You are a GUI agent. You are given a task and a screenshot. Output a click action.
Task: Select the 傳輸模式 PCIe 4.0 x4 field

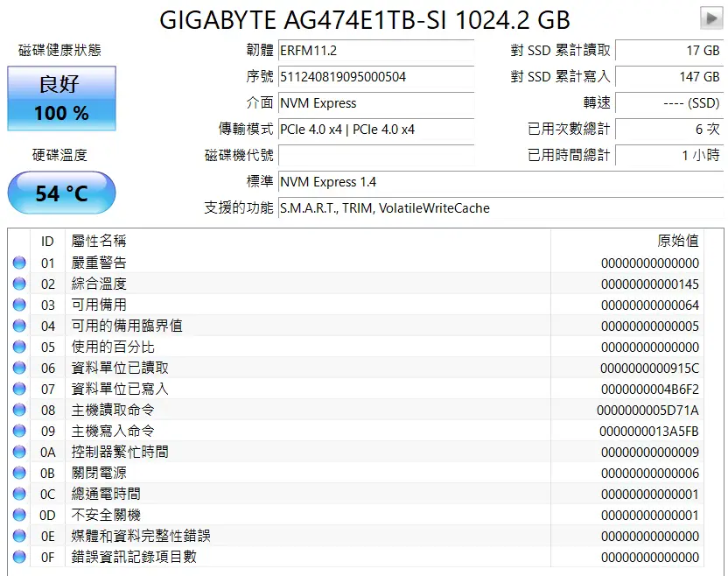pyautogui.click(x=375, y=130)
